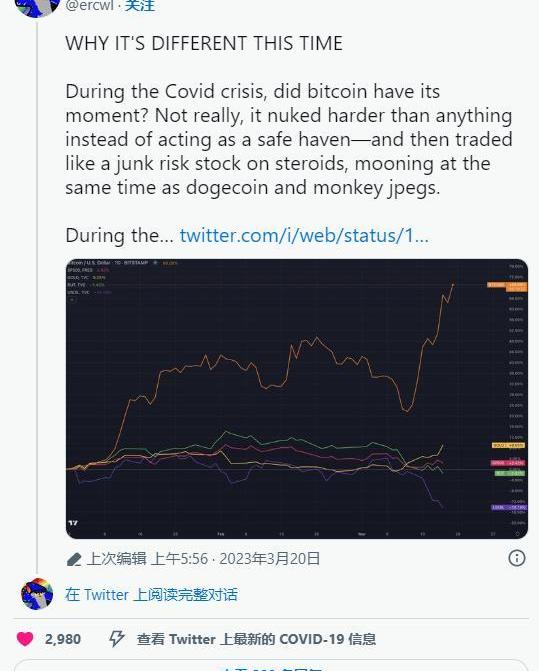Click the small avatar beside read conversation
539x671 pixels.
click(x=37, y=594)
